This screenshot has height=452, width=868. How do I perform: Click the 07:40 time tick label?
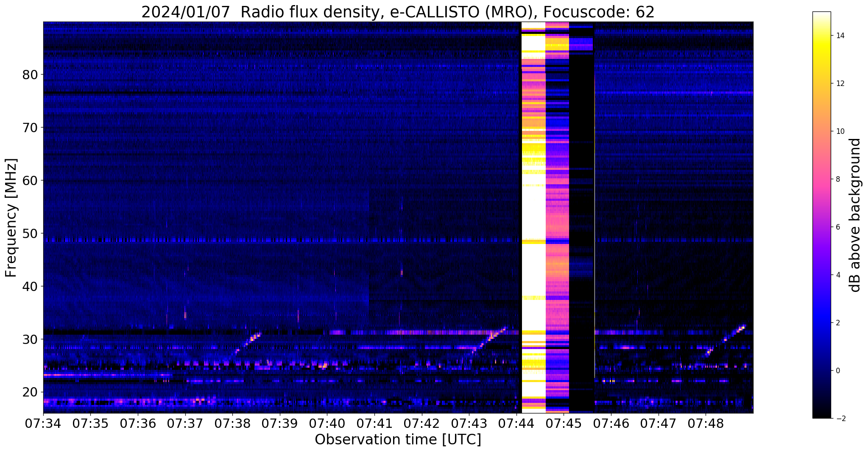327,423
